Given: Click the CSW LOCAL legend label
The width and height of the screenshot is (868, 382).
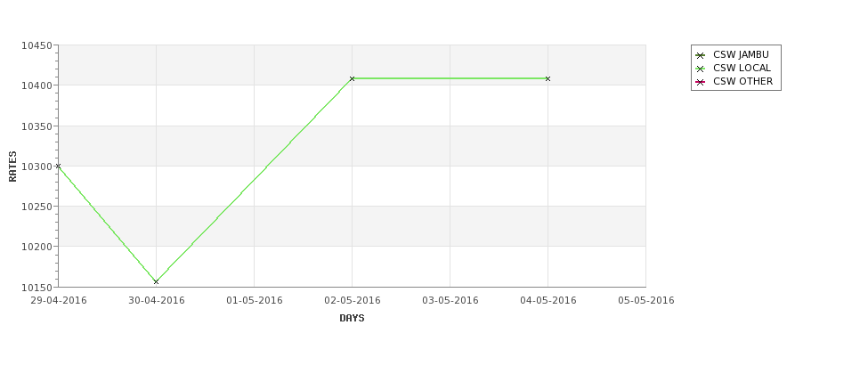Looking at the screenshot, I should click(742, 68).
